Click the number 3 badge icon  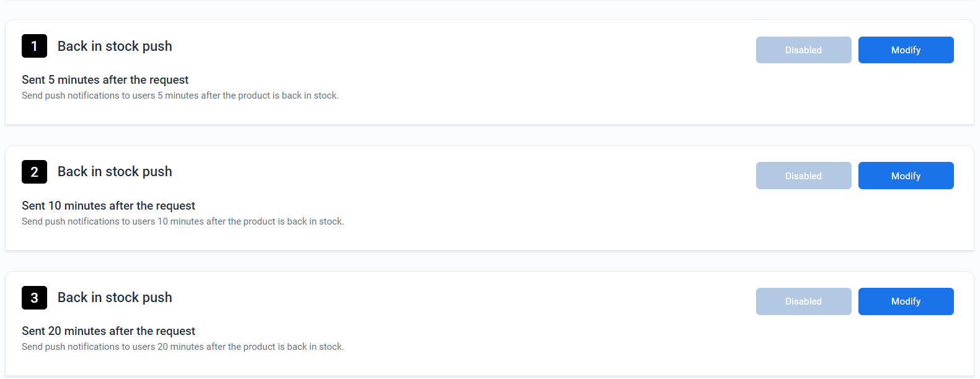[34, 298]
